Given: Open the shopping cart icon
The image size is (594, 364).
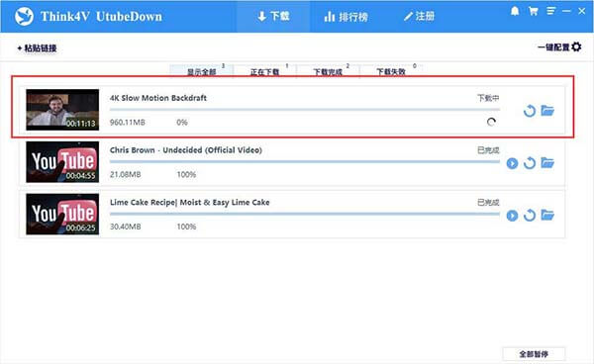Looking at the screenshot, I should [533, 11].
